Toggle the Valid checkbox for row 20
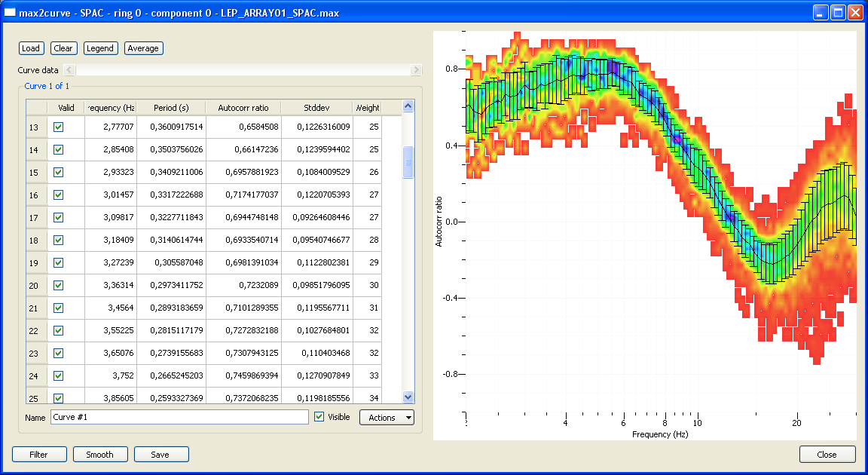 tap(59, 286)
